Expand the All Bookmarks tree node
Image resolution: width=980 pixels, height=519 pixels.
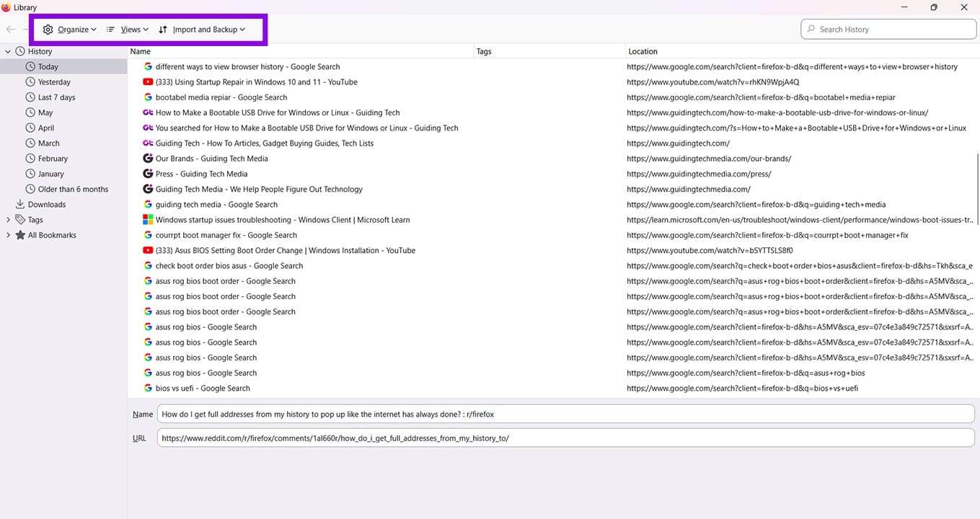(8, 235)
